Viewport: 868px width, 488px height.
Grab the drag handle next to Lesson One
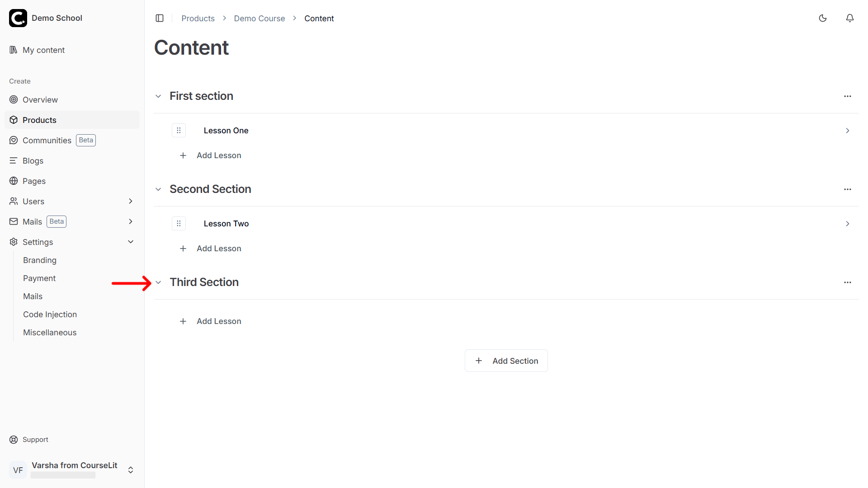(179, 130)
